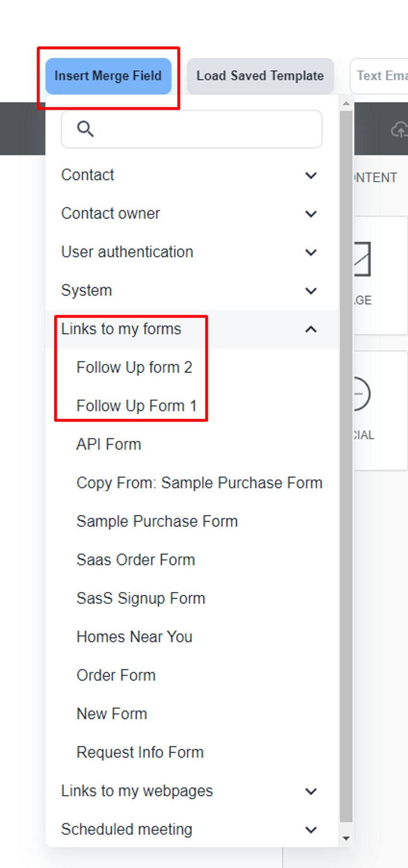Click the search field in merge dropdown

(202, 129)
